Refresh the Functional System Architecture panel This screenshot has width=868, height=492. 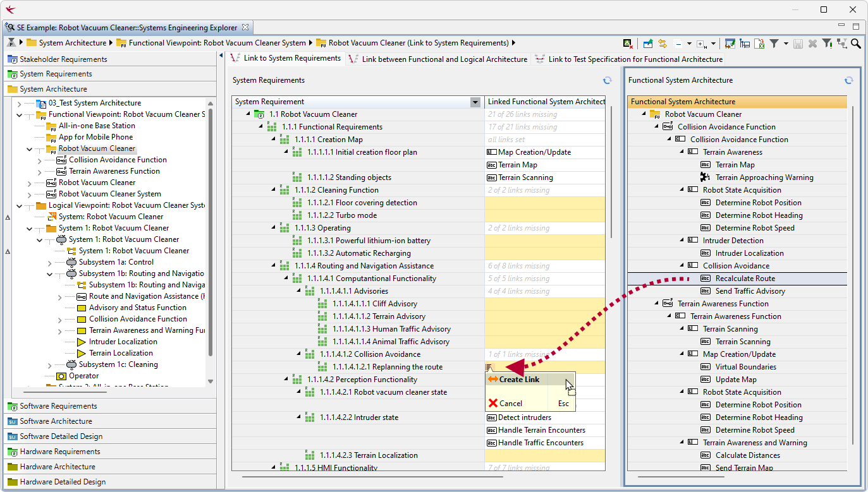click(849, 80)
